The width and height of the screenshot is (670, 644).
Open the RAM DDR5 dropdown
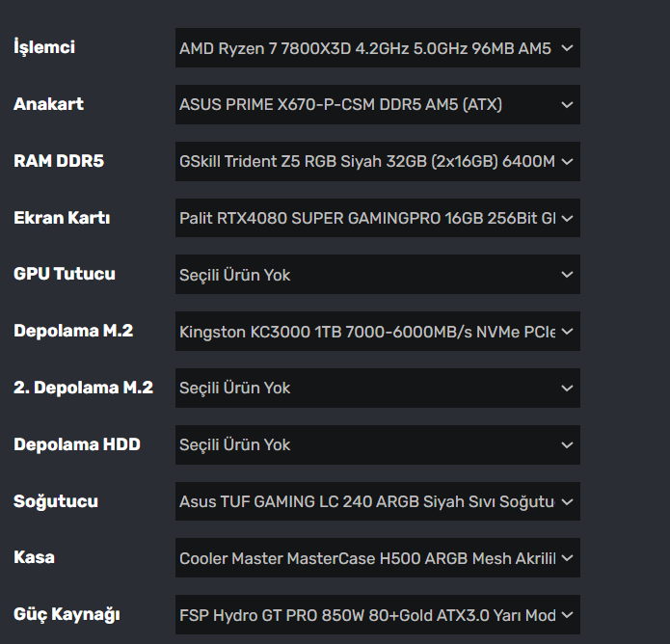(377, 161)
